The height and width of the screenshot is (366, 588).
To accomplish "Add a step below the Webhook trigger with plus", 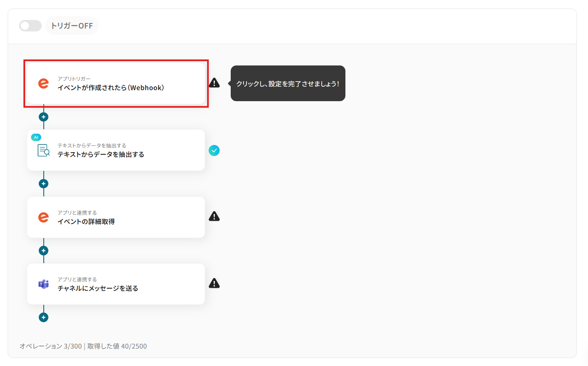I will 43,117.
